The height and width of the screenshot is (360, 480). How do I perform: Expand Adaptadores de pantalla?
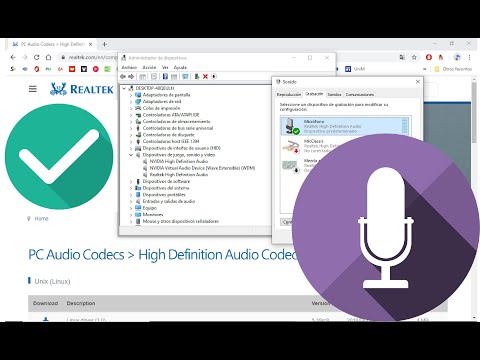coord(131,95)
